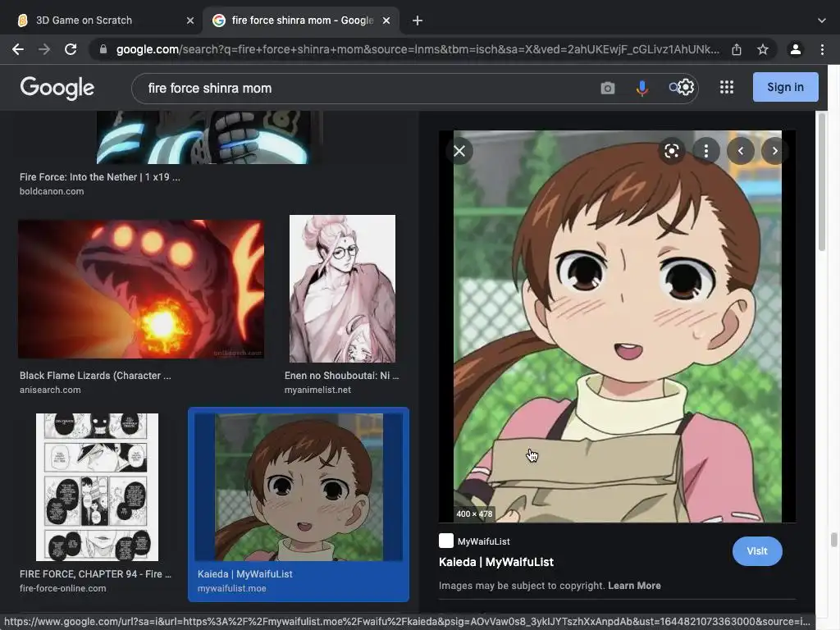Bookmark this page with the star
This screenshot has width=840, height=630.
(x=763, y=49)
